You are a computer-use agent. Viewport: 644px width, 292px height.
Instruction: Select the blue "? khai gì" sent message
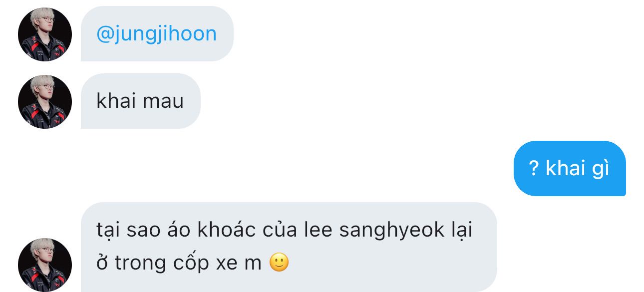(x=570, y=168)
